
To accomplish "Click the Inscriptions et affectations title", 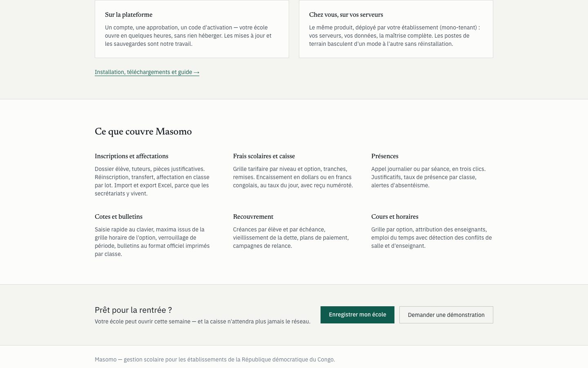I will (x=131, y=156).
